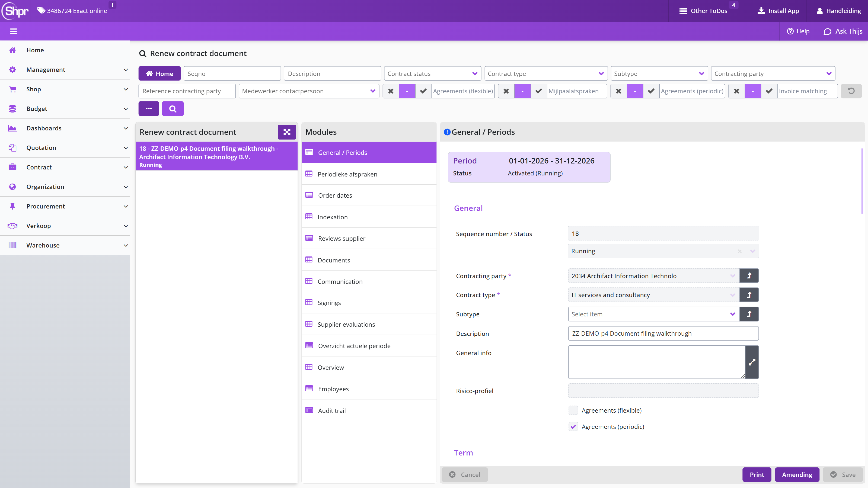
Task: Expand the General info text area icon
Action: coord(752,362)
